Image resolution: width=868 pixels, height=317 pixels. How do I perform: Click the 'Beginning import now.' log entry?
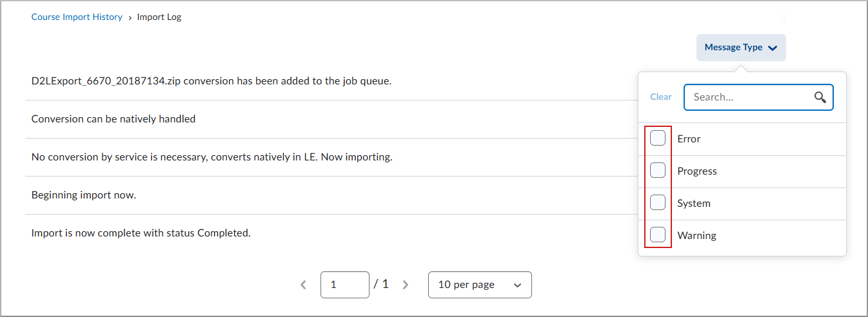84,195
